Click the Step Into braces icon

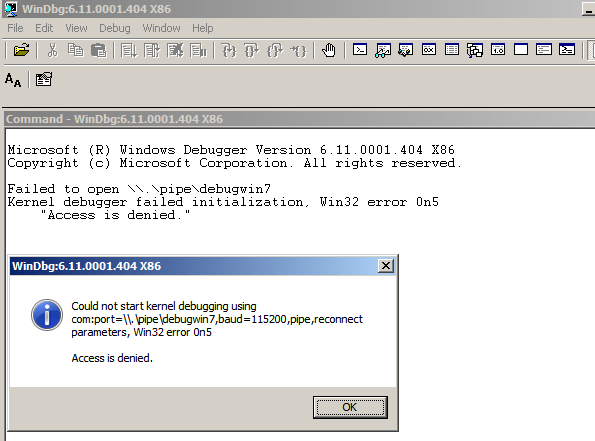[x=229, y=50]
